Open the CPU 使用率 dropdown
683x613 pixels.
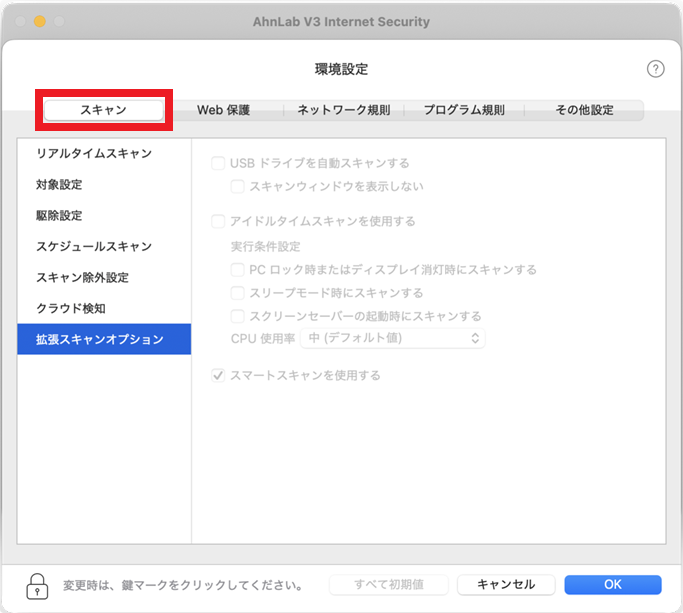[393, 338]
